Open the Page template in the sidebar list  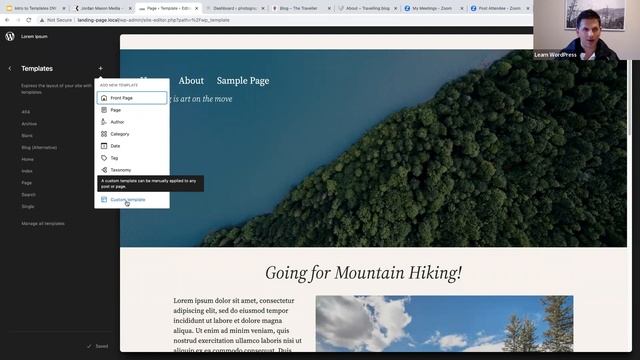tap(27, 183)
